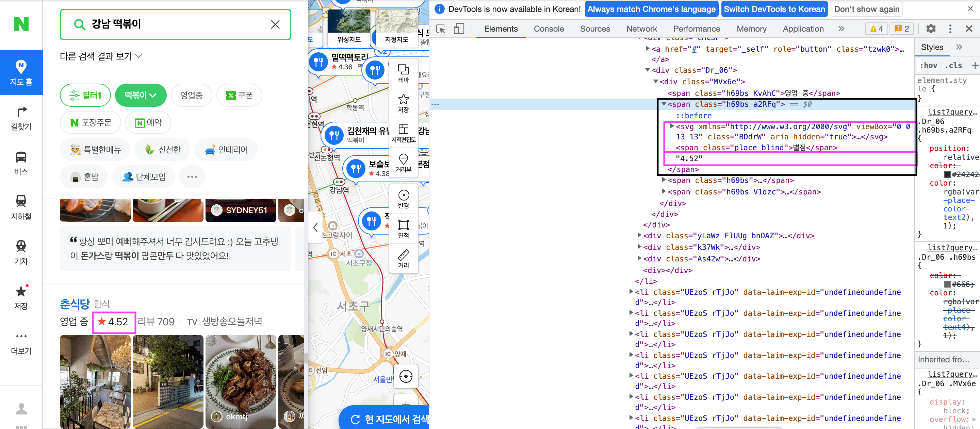Screen dimensions: 980x429
Task: Toggle the 혼밥 filter chip
Action: pyautogui.click(x=84, y=177)
